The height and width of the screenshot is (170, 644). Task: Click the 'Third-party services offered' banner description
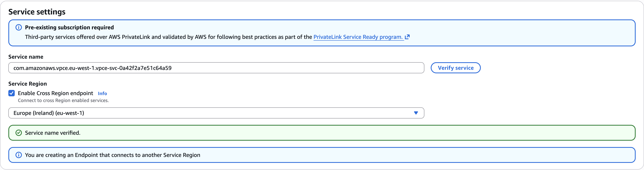click(x=168, y=37)
